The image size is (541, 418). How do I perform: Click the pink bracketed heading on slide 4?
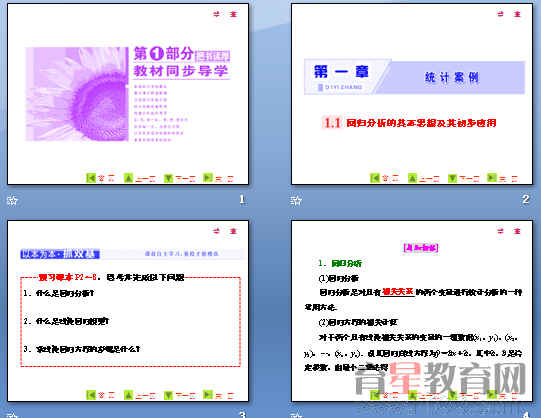421,247
